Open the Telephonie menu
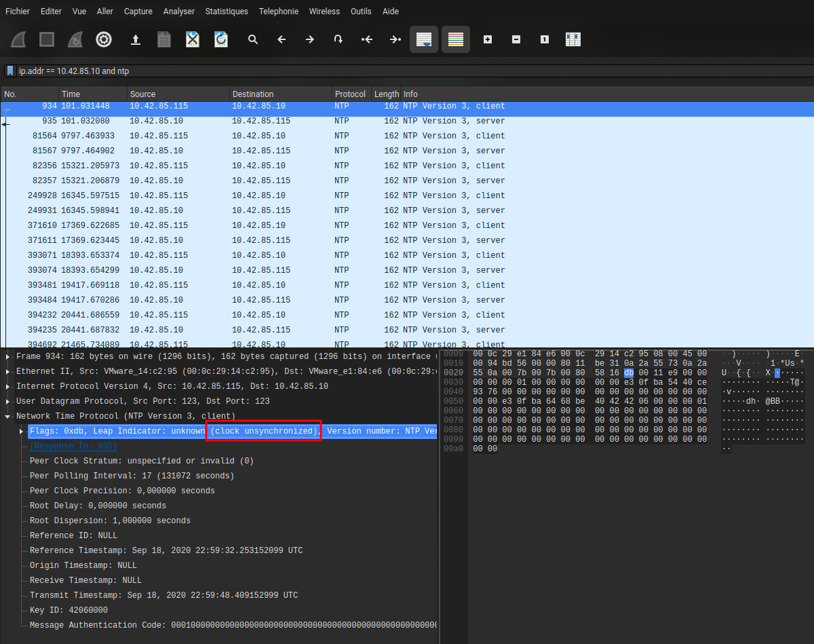 pos(279,11)
